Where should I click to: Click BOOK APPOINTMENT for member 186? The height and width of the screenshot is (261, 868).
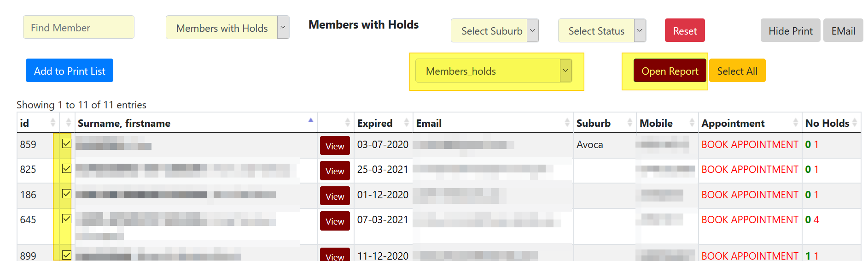(x=750, y=195)
